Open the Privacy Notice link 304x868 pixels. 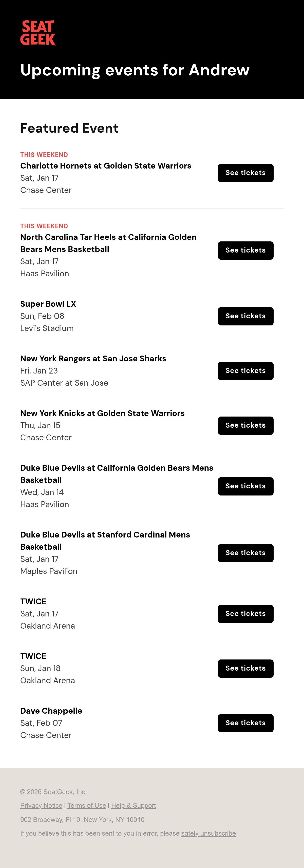(x=41, y=805)
